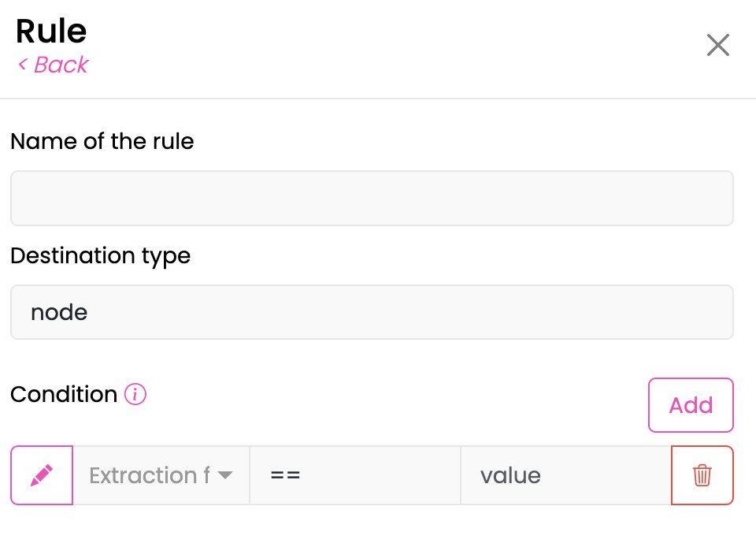Close the Rule panel with the X icon
The image size is (756, 536).
718,45
